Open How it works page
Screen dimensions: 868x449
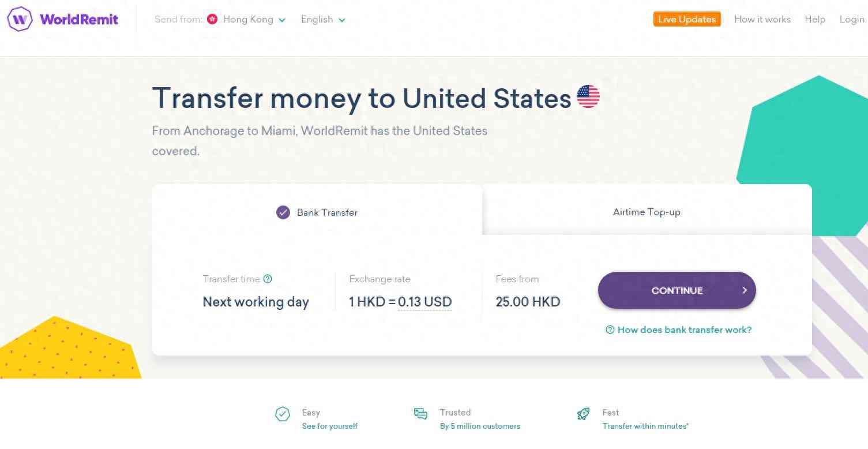point(762,19)
